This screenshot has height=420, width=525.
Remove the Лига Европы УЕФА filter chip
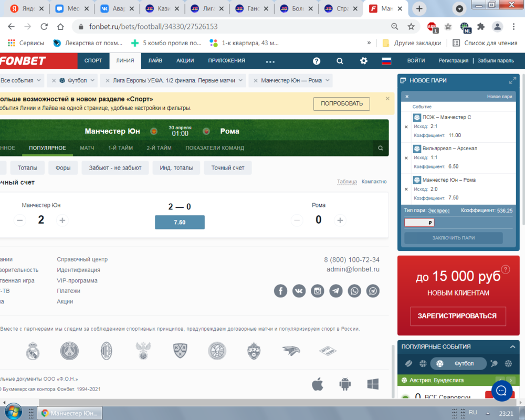tap(108, 81)
